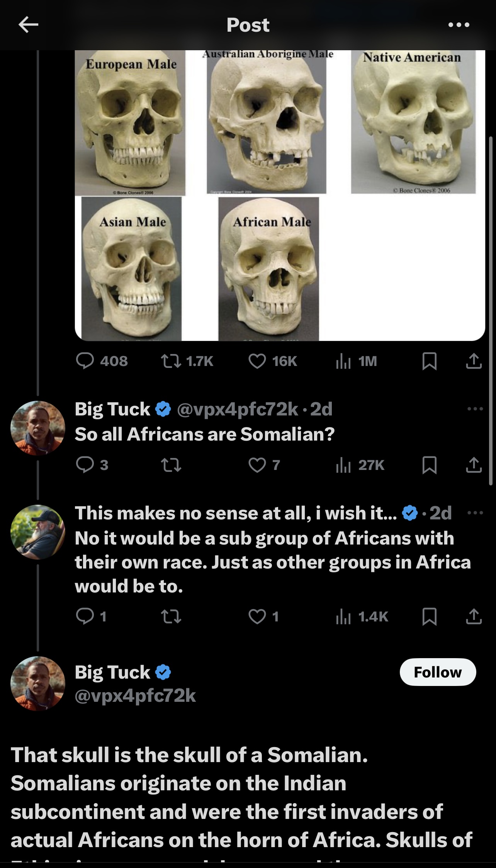Image resolution: width=496 pixels, height=868 pixels.
Task: View analytics showing 1M views
Action: tap(343, 361)
